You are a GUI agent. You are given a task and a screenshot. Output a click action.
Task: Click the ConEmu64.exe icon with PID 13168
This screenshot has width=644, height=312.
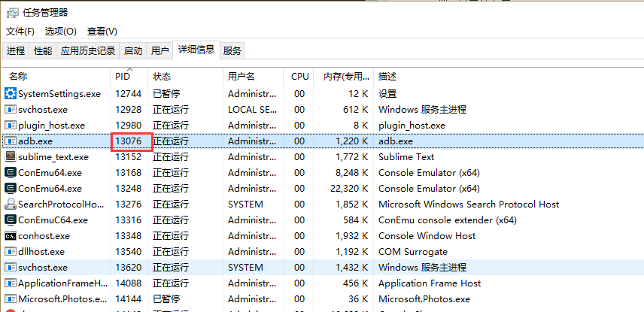[x=11, y=172]
